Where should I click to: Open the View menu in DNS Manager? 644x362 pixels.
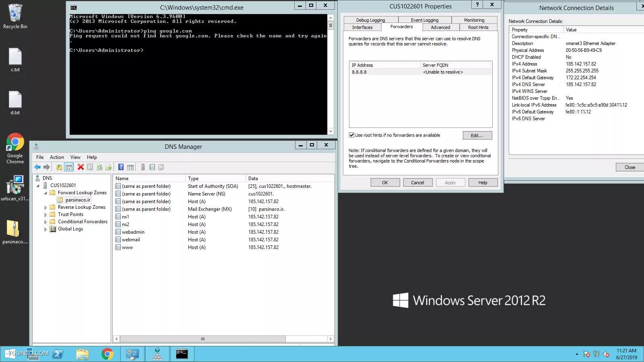tap(75, 157)
